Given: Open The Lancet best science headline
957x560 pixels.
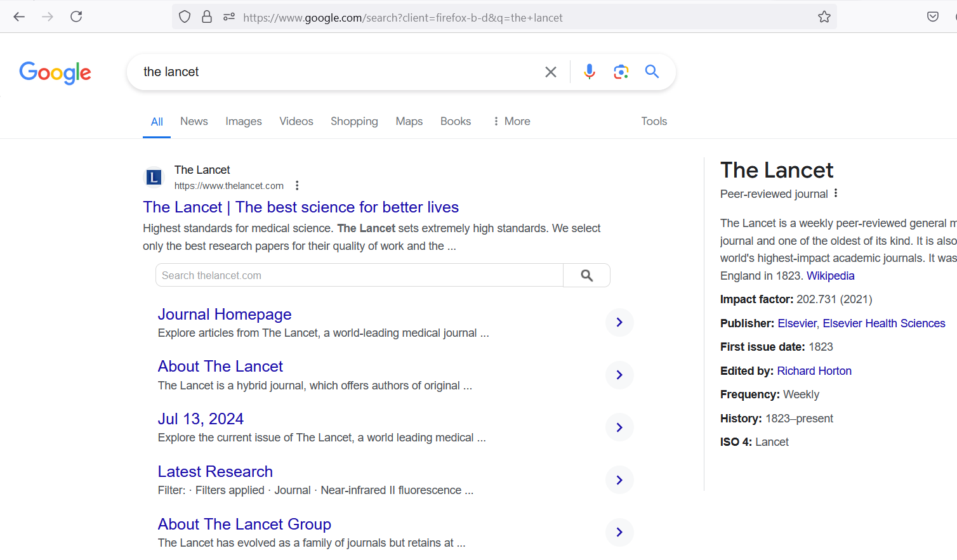Looking at the screenshot, I should click(301, 207).
